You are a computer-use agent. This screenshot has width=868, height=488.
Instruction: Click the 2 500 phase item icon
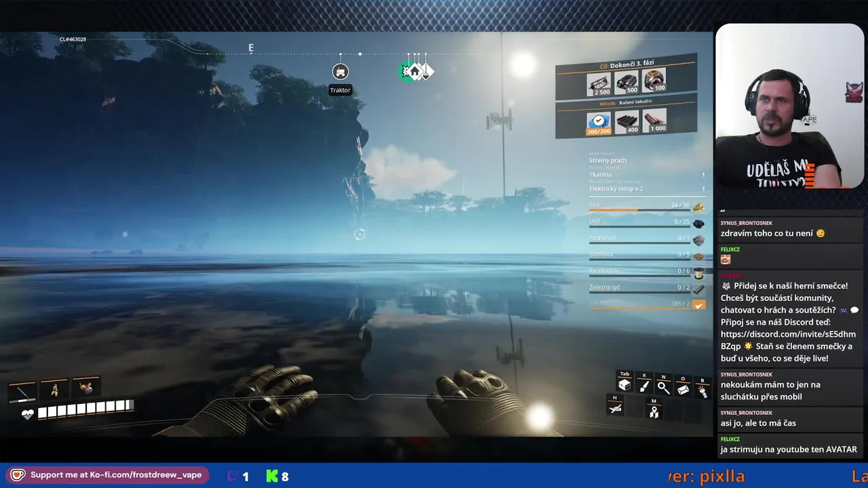(x=599, y=84)
